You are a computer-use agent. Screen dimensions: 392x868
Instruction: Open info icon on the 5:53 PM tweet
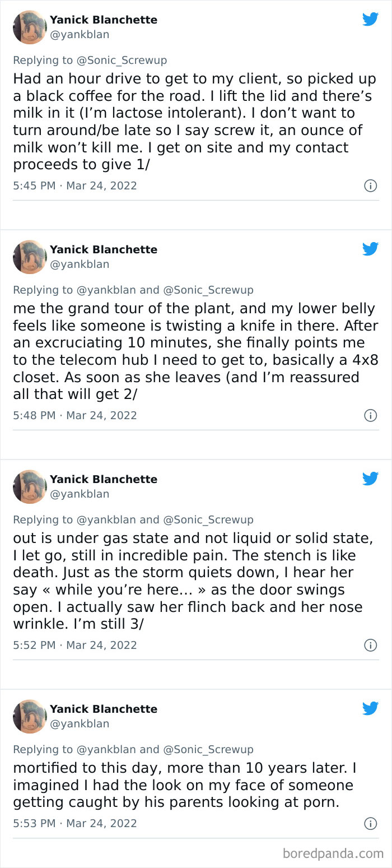click(x=370, y=823)
